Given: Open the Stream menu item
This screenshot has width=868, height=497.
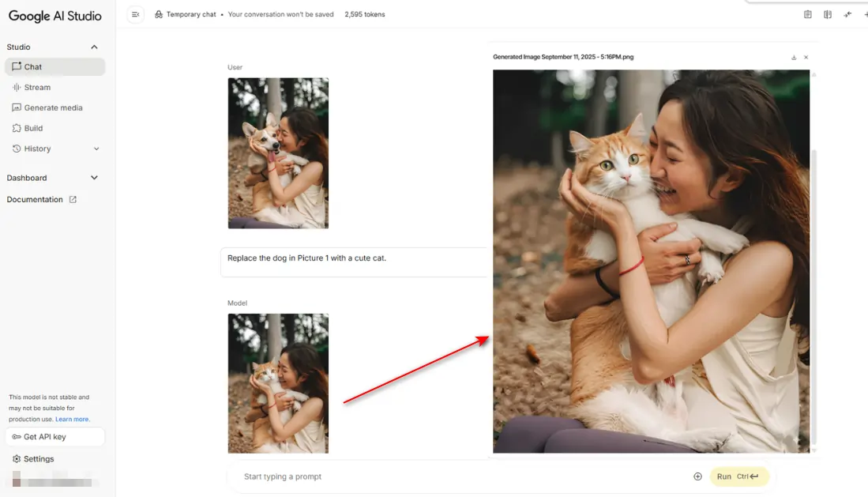Looking at the screenshot, I should click(x=37, y=88).
